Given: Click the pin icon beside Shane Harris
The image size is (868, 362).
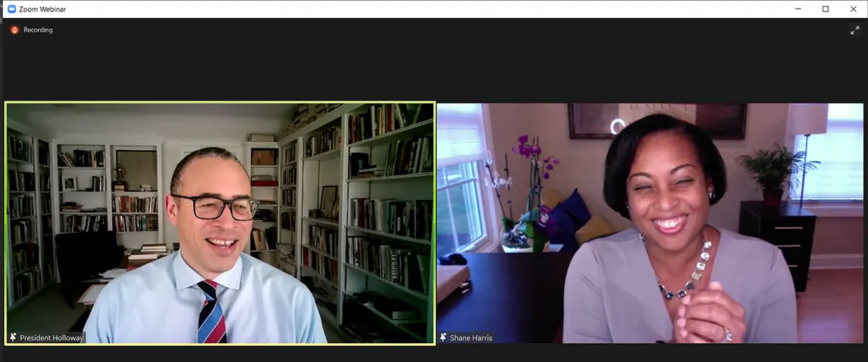Looking at the screenshot, I should coord(443,337).
